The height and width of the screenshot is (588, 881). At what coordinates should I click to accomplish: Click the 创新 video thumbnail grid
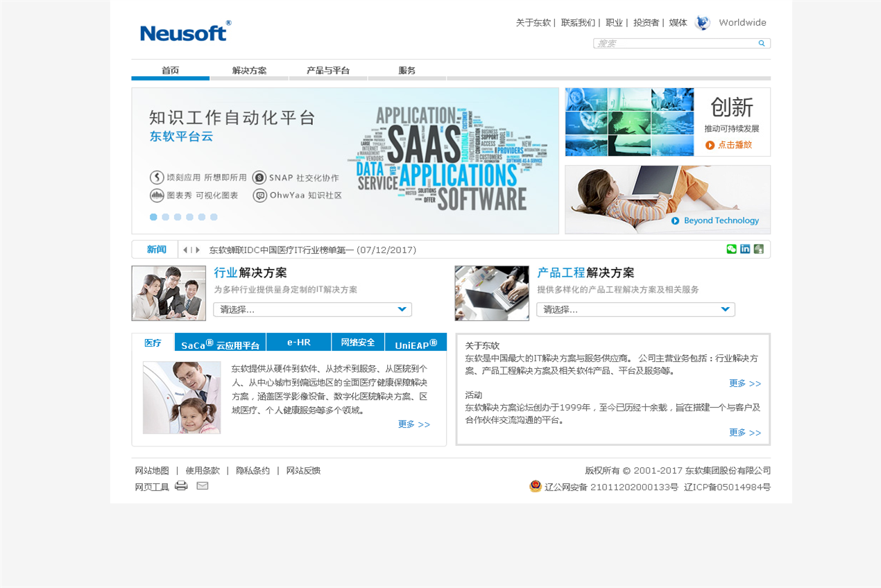click(x=629, y=122)
